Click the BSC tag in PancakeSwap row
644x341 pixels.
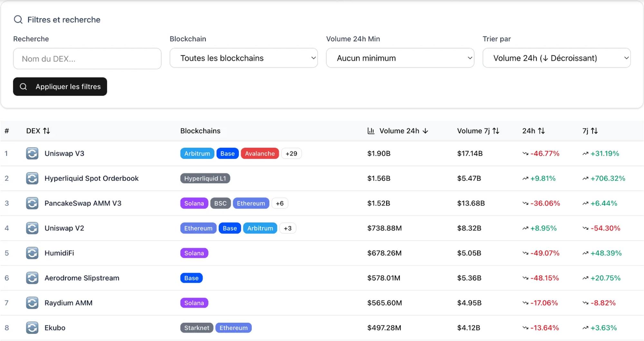coord(221,203)
